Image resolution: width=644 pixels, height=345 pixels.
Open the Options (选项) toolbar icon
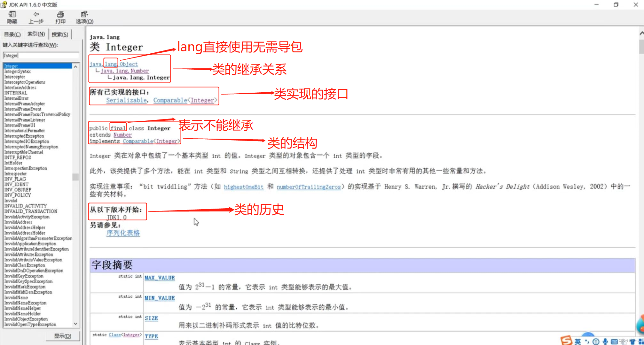click(84, 15)
